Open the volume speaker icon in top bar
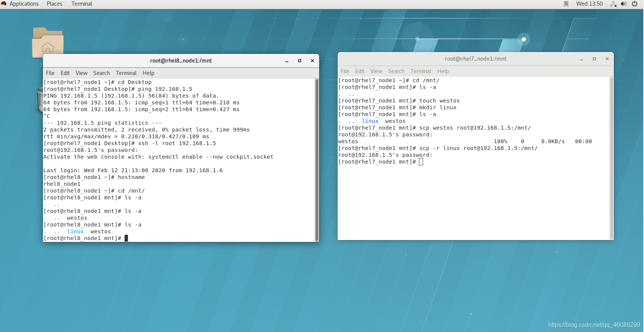The height and width of the screenshot is (332, 644). (x=624, y=4)
